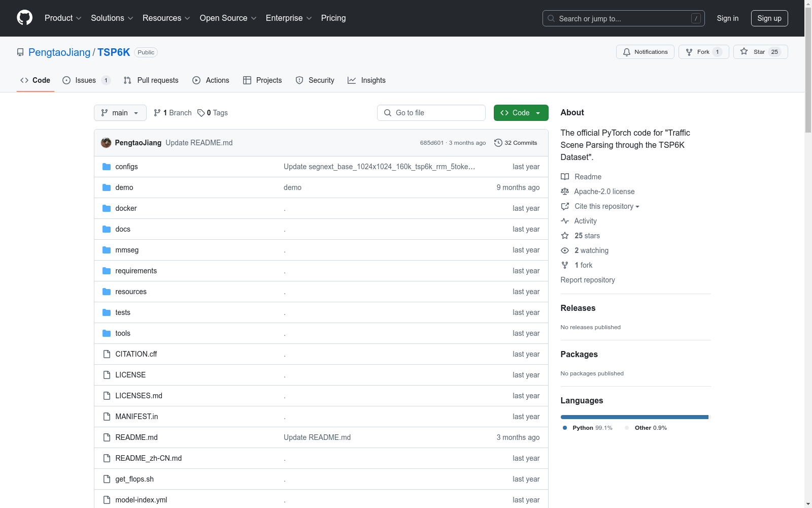
Task: Expand the Open Source menu
Action: tap(228, 18)
